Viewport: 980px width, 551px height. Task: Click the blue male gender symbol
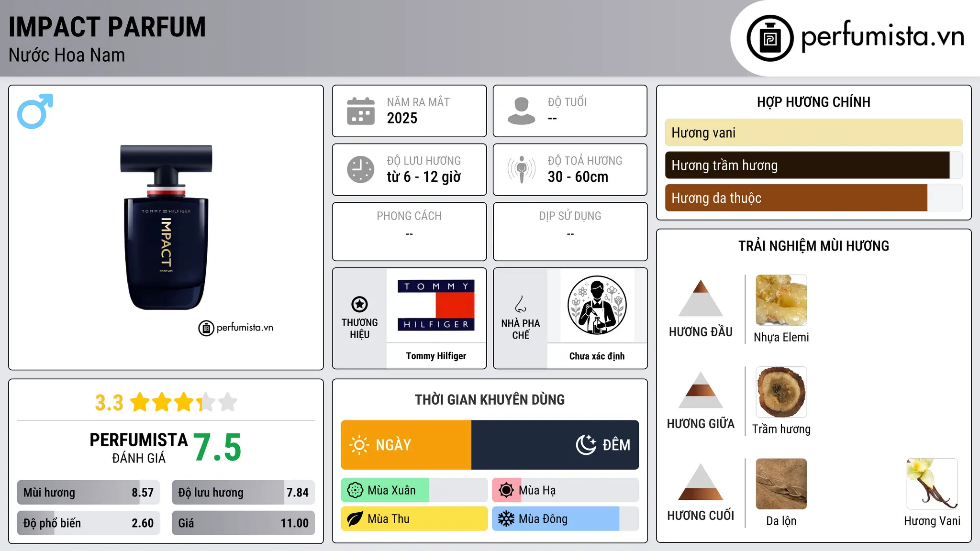point(35,111)
